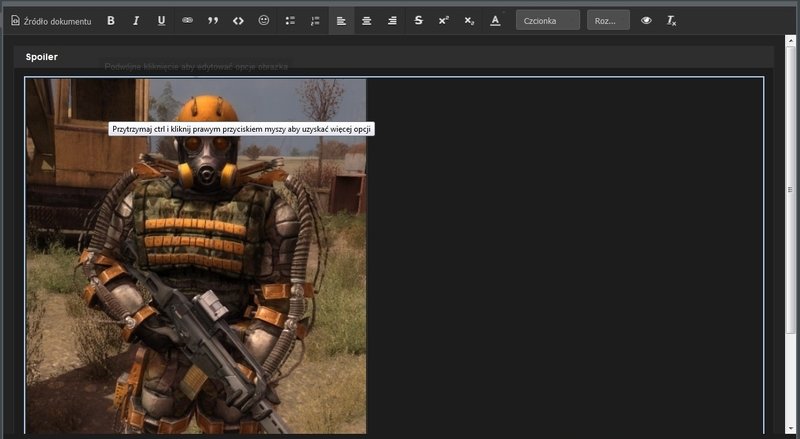The width and height of the screenshot is (800, 439).
Task: Insert a hyperlink with the link icon
Action: (187, 20)
